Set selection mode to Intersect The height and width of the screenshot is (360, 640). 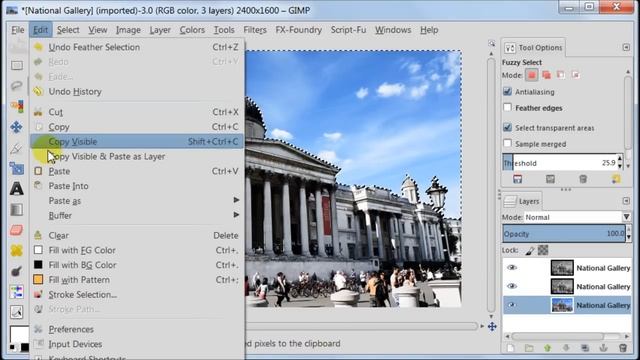[576, 75]
